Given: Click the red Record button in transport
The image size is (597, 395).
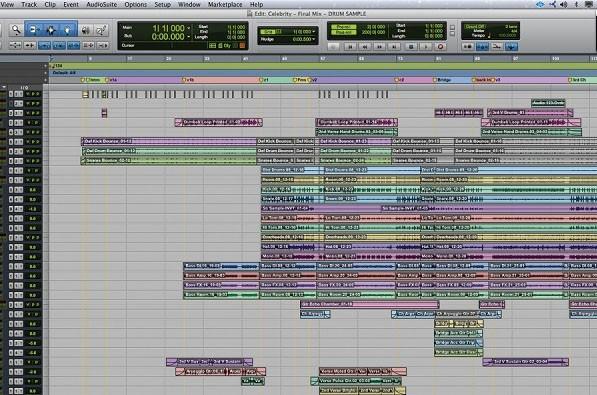Looking at the screenshot, I should pyautogui.click(x=441, y=46).
